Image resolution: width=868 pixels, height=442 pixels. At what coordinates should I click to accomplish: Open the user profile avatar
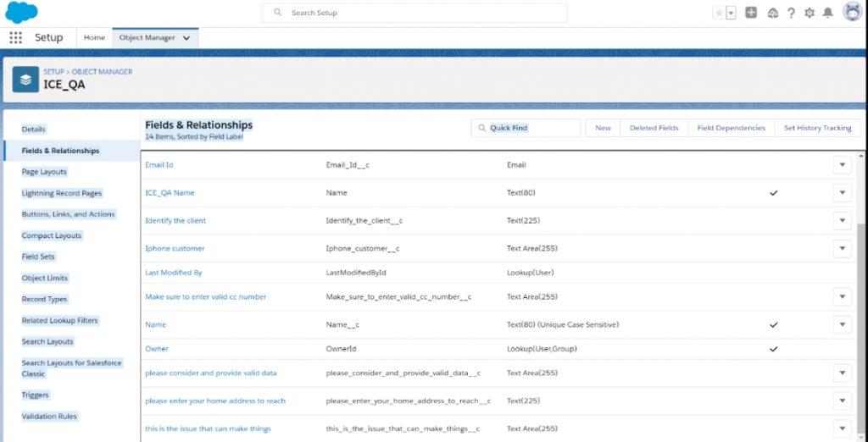852,13
